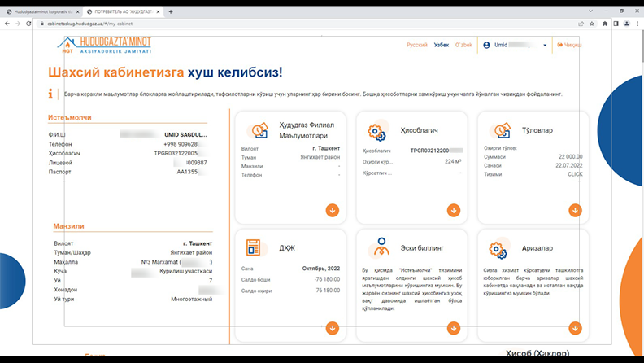
Task: Open a new browser tab
Action: coord(171,12)
